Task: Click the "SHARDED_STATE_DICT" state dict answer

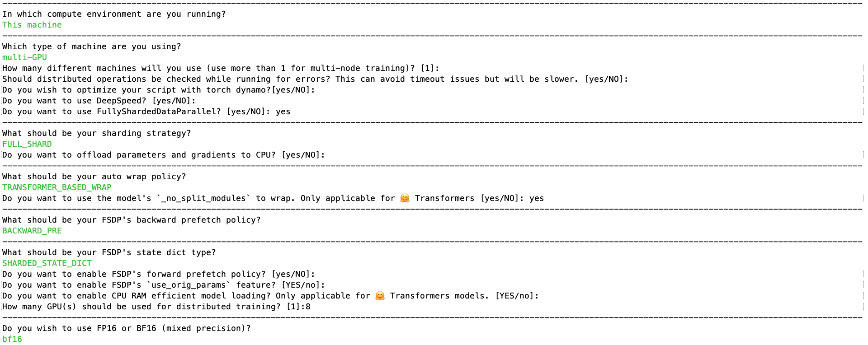Action: 47,263
